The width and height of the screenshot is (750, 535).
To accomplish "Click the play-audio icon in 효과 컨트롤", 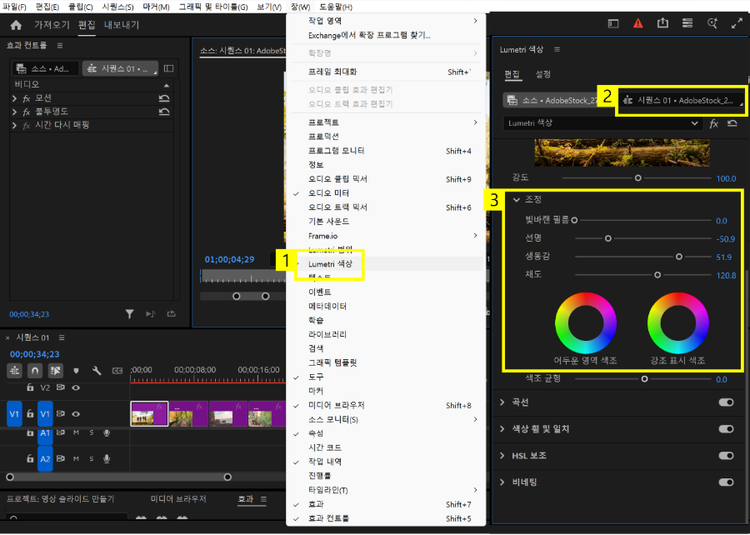I will (x=151, y=314).
